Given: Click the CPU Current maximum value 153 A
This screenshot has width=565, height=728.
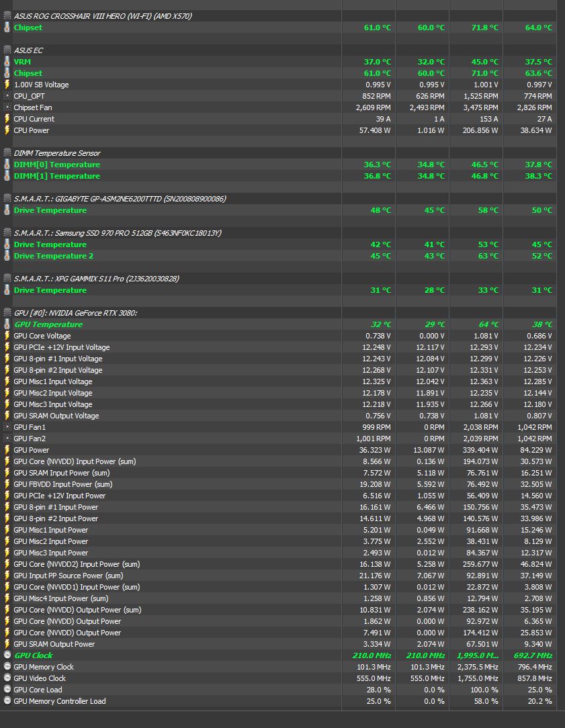Looking at the screenshot, I should (489, 119).
